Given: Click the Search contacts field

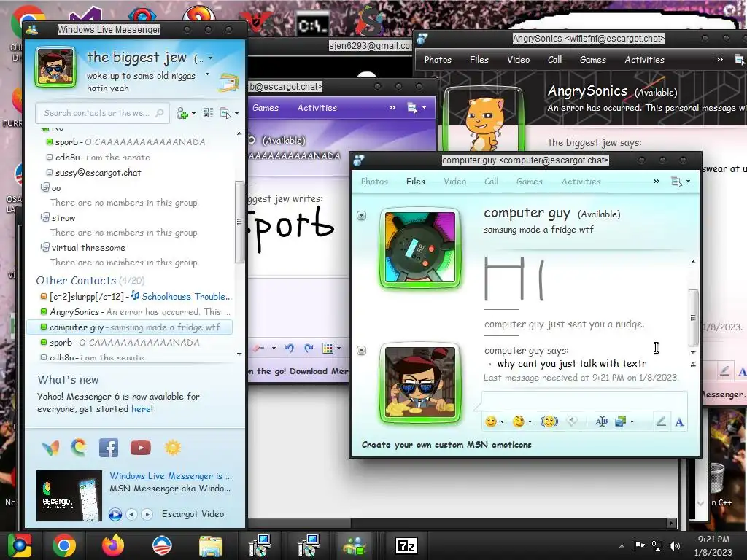Looking at the screenshot, I should 102,113.
